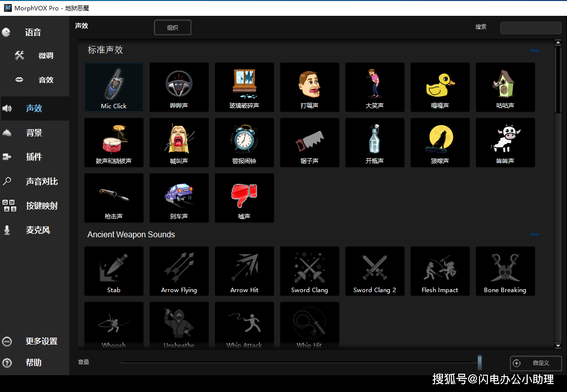Image resolution: width=567 pixels, height=392 pixels.
Task: Collapse the 标准声效 section
Action: pos(534,50)
